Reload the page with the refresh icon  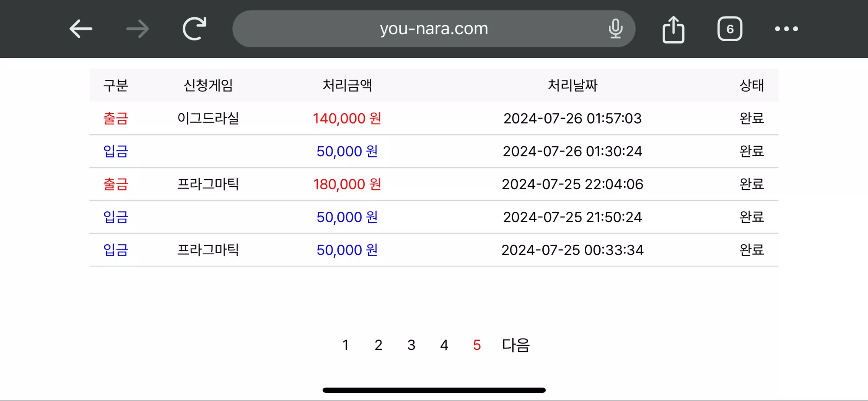[x=195, y=29]
